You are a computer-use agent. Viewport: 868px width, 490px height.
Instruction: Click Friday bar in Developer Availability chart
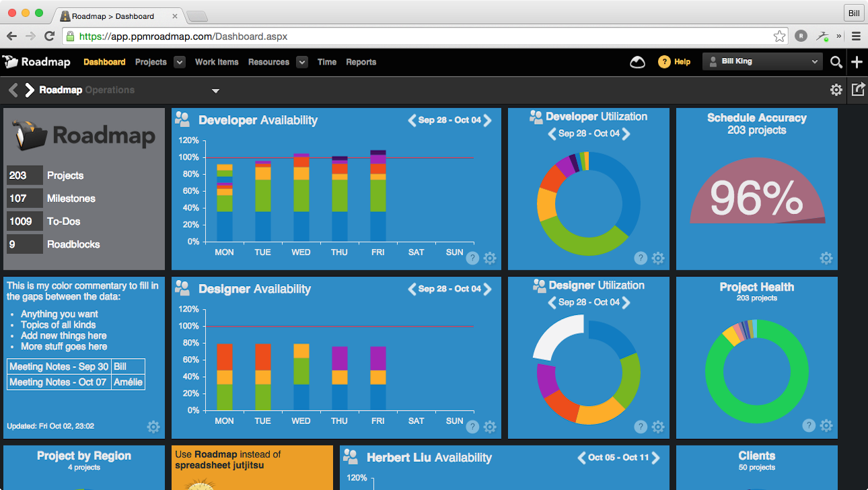pos(378,196)
